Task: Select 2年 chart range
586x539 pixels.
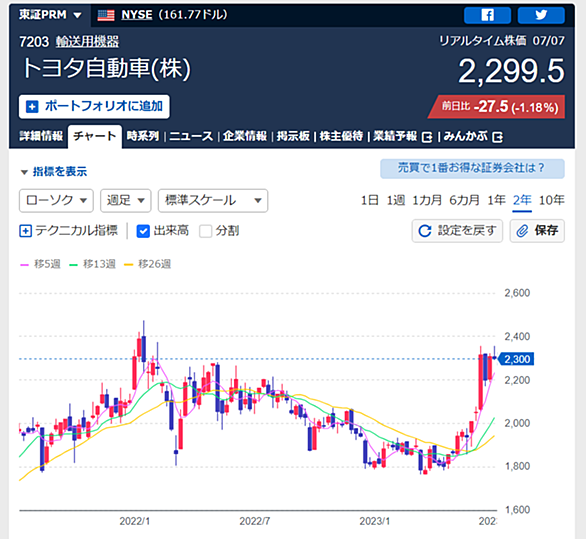Action: click(x=522, y=200)
